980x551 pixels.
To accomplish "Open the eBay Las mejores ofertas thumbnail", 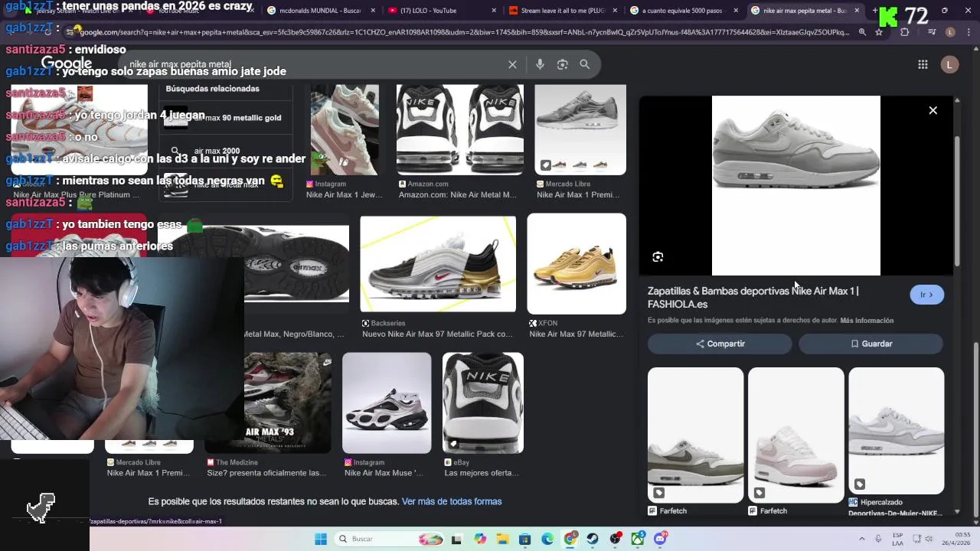I will (x=483, y=403).
